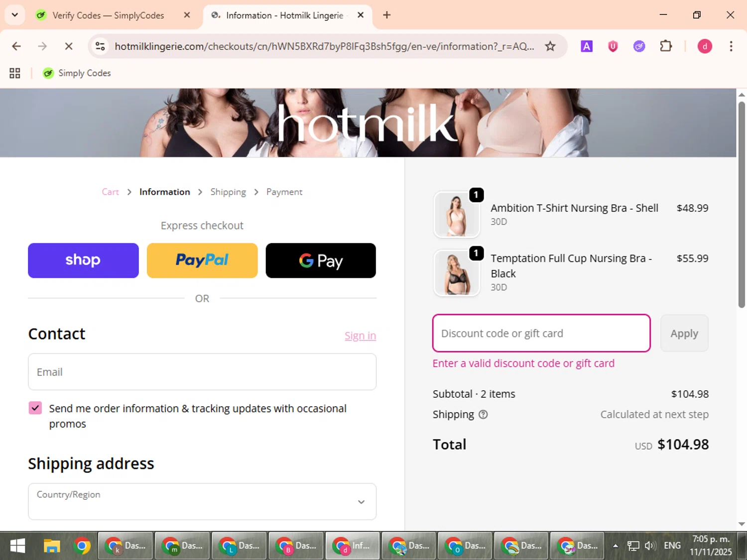The height and width of the screenshot is (560, 747).
Task: Click the $48.99 price of the Shell bra
Action: 692,208
